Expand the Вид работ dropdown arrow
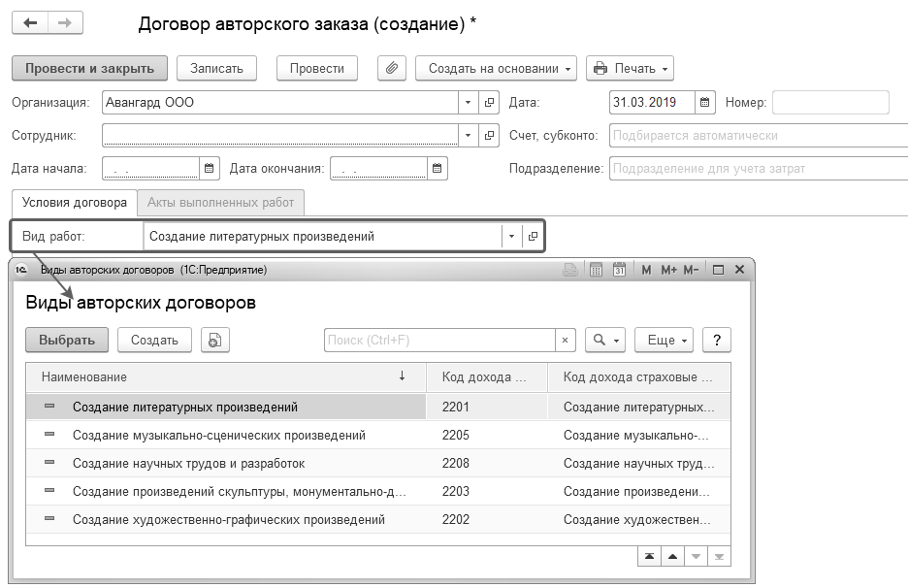This screenshot has height=588, width=908. pyautogui.click(x=511, y=237)
